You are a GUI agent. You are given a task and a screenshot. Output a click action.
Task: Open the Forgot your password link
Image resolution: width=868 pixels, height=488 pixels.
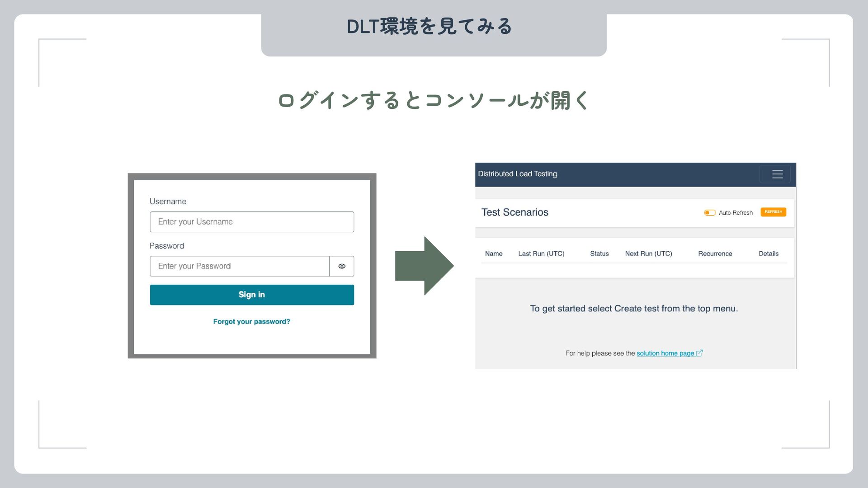tap(252, 322)
